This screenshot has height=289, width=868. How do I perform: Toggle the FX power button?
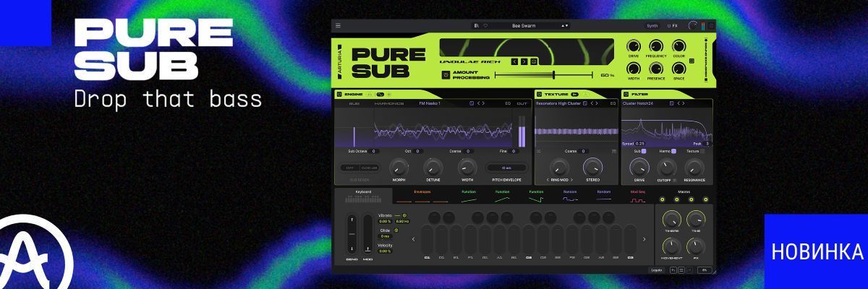pos(669,25)
